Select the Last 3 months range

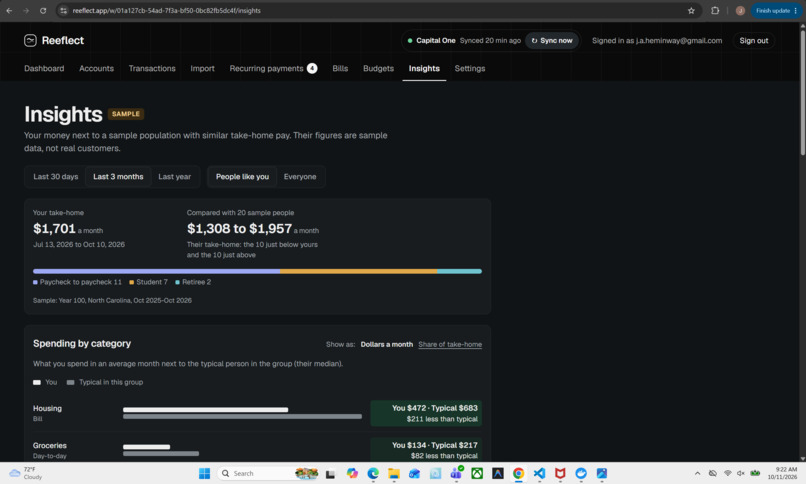(118, 177)
